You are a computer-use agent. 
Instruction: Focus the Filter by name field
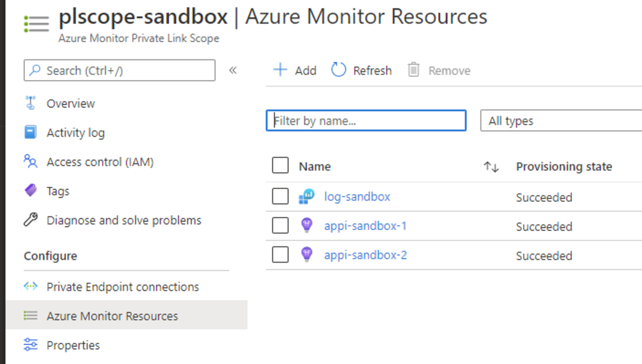(366, 121)
